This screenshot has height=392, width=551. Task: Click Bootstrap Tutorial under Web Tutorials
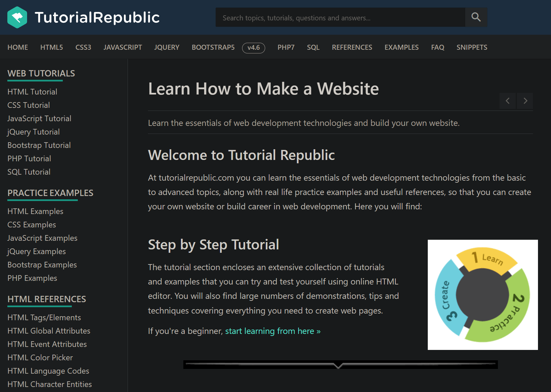click(x=39, y=145)
